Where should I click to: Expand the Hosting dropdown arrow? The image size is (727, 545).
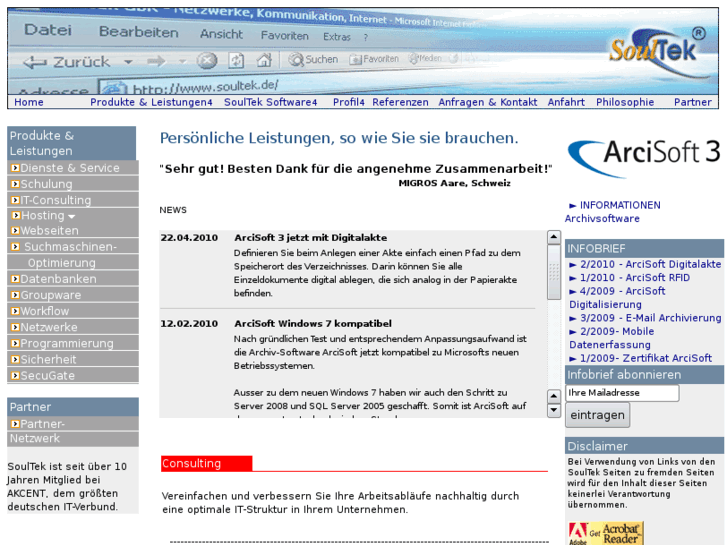pos(71,217)
